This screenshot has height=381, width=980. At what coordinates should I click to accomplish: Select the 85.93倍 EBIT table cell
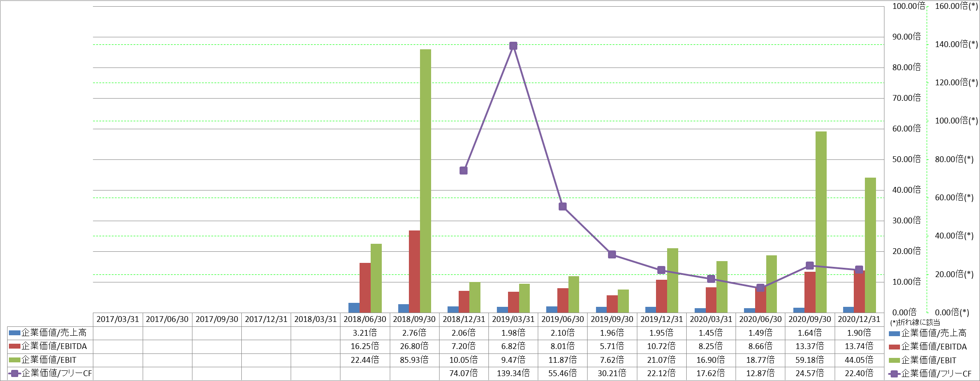click(414, 360)
